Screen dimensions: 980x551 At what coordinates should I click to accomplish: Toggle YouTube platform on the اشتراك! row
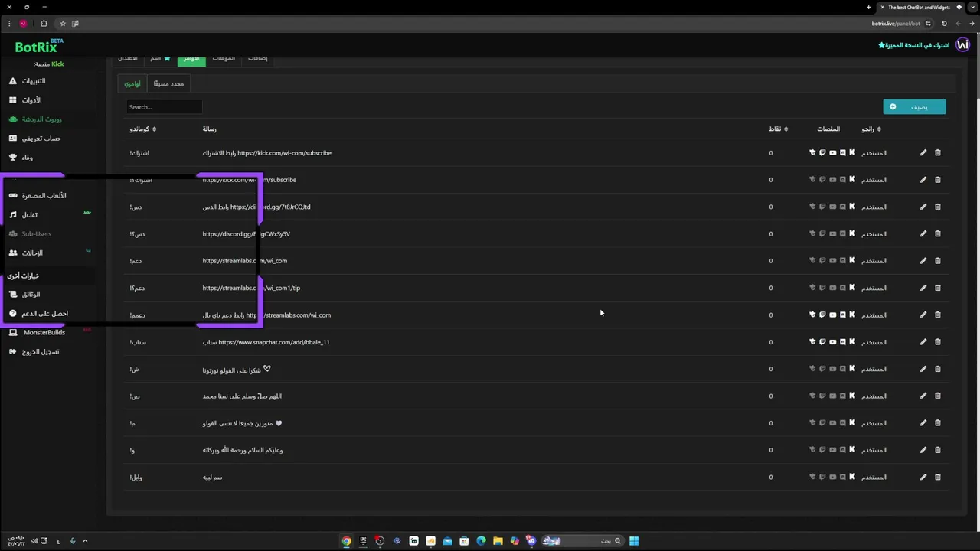point(832,152)
